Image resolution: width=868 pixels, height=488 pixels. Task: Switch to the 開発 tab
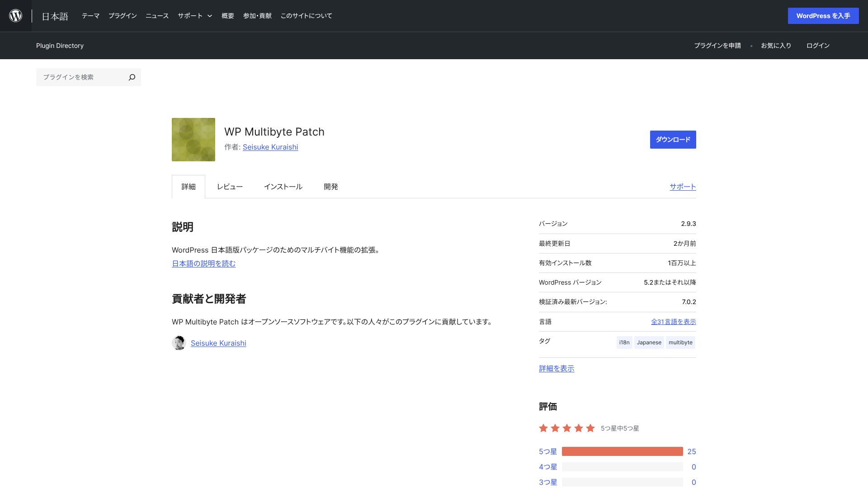coord(331,187)
